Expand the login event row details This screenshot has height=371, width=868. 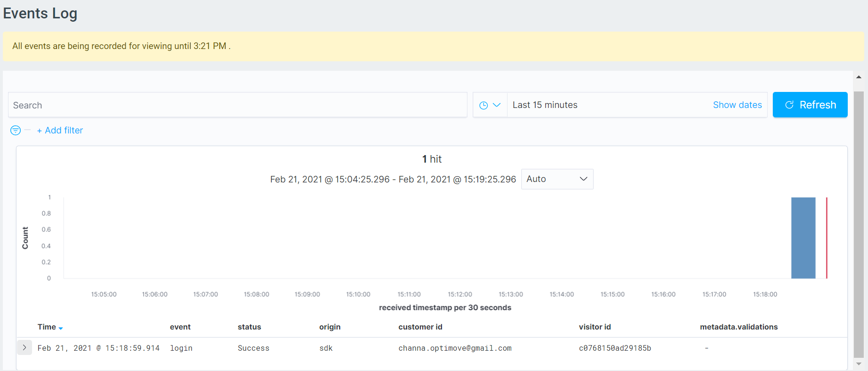(25, 347)
